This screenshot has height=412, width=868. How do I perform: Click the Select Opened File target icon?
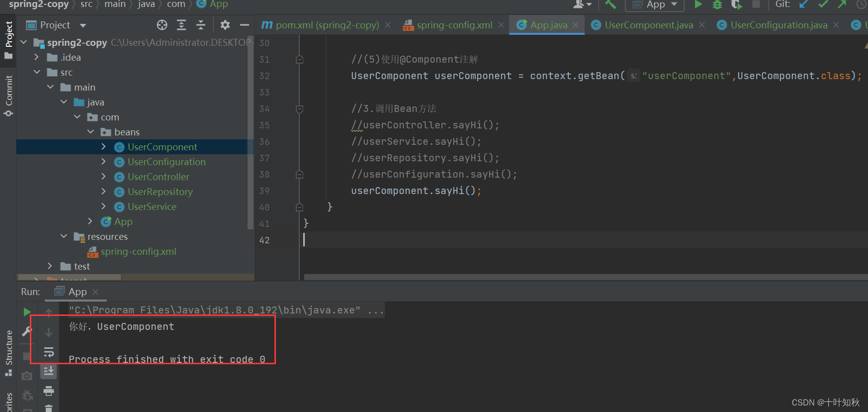[162, 25]
